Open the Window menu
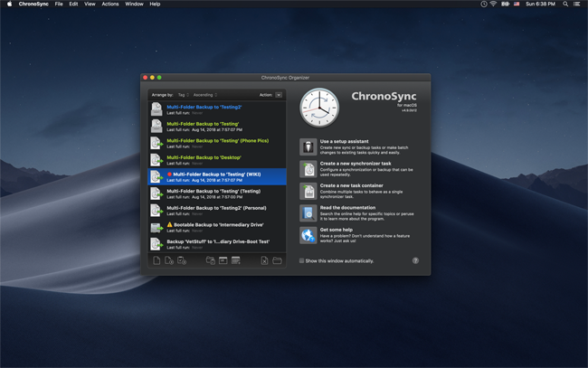Screen dimensions: 588x368 [134, 5]
